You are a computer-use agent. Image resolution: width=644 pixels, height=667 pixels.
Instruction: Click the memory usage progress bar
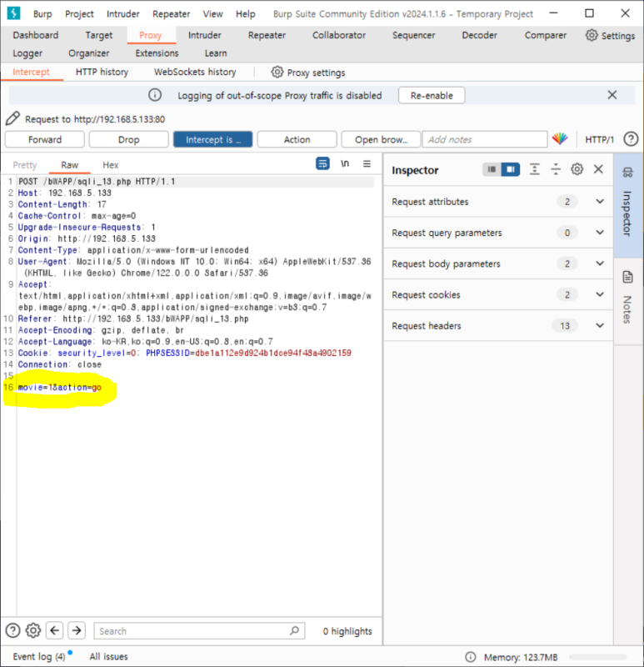coord(598,657)
